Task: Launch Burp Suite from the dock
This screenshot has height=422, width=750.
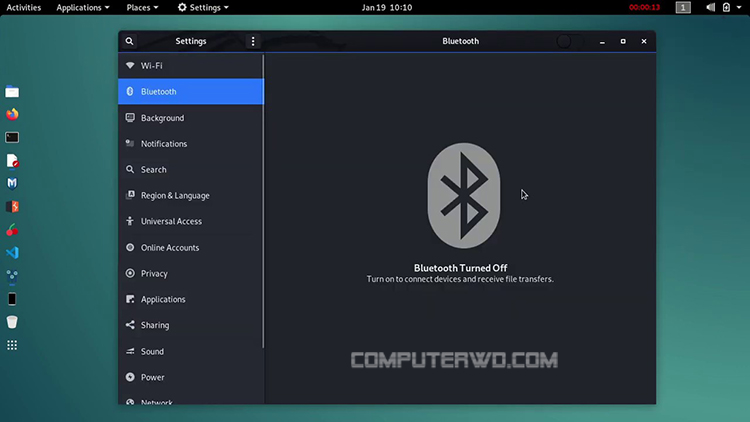Action: coord(12,207)
